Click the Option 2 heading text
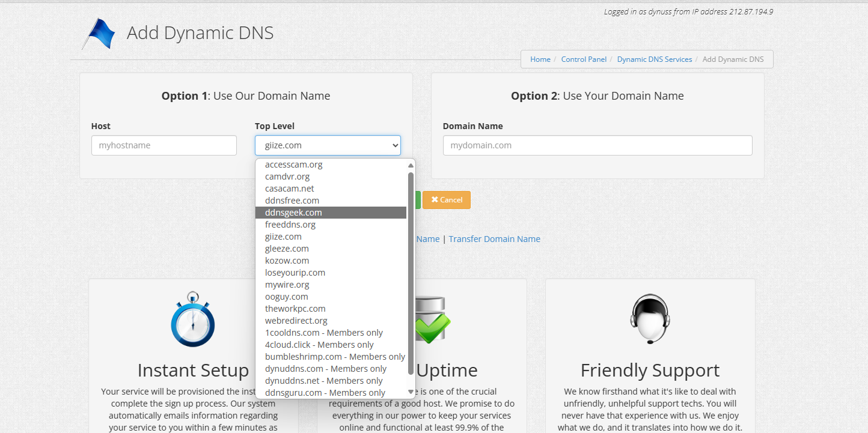The width and height of the screenshot is (868, 433). point(598,96)
